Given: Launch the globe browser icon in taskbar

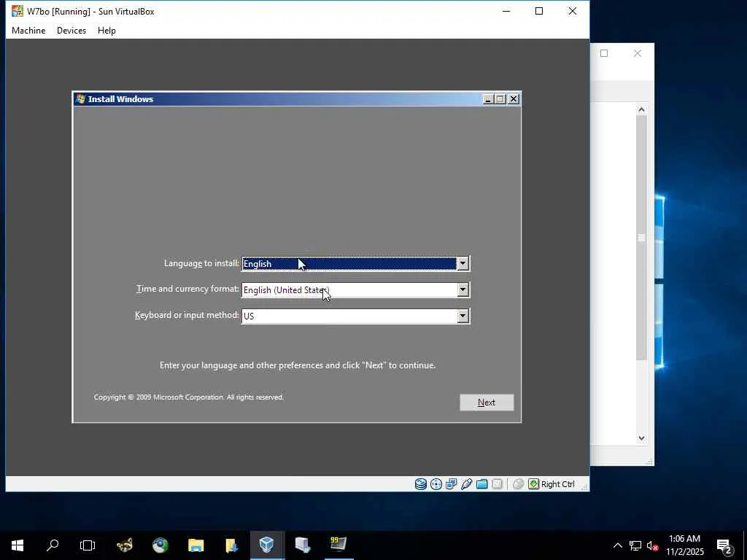Looking at the screenshot, I should [160, 545].
